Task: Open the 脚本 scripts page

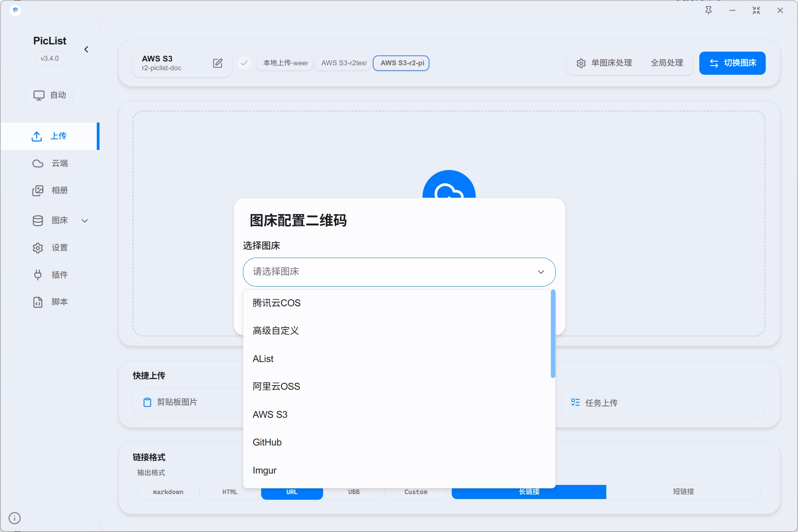Action: pos(50,302)
